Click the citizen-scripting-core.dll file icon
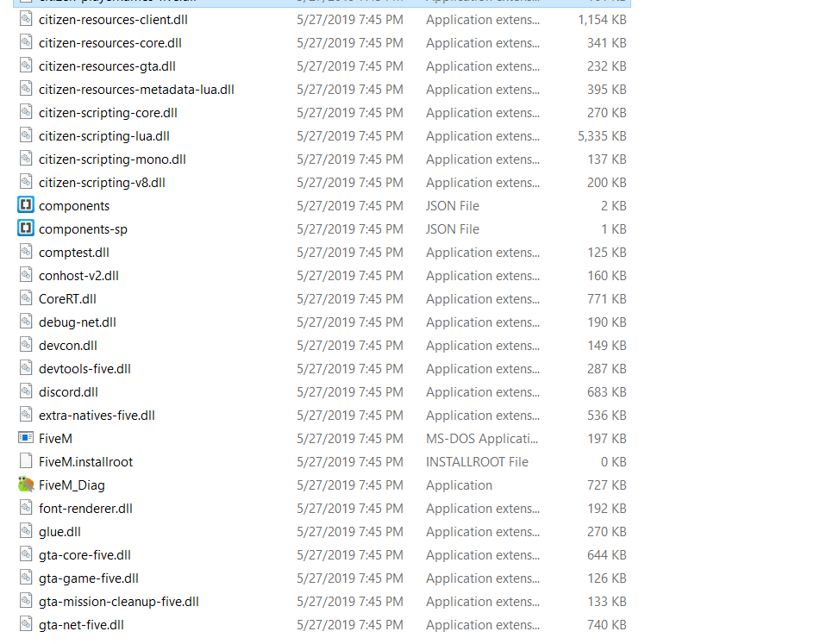Image resolution: width=820 pixels, height=644 pixels. tap(26, 112)
